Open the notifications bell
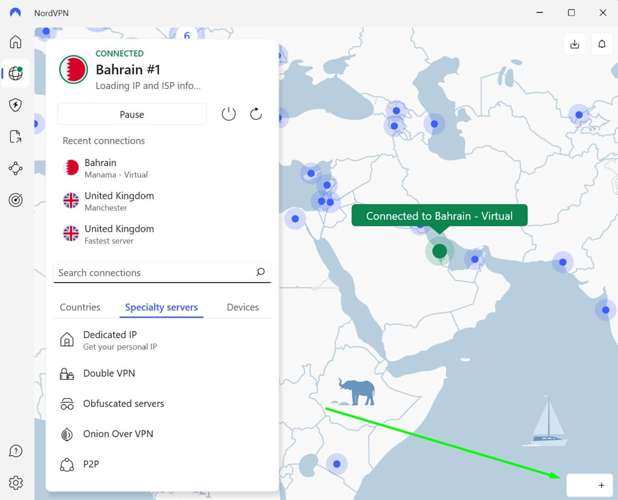The image size is (618, 500). point(602,44)
